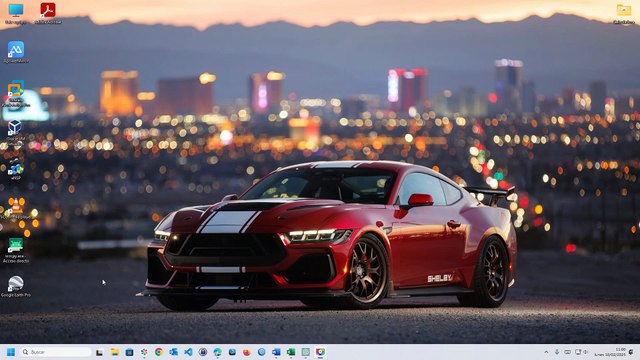This screenshot has width=640, height=360.
Task: Open File Explorer from the taskbar
Action: [x=115, y=352]
